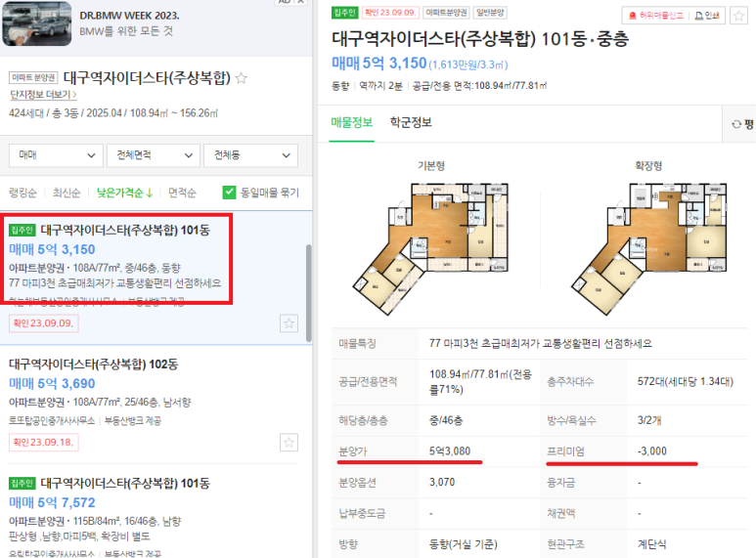756x558 pixels.
Task: Sort listings by 면적순
Action: [182, 193]
